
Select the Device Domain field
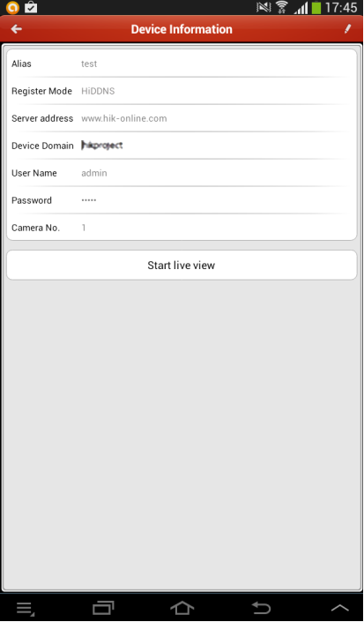(x=182, y=146)
